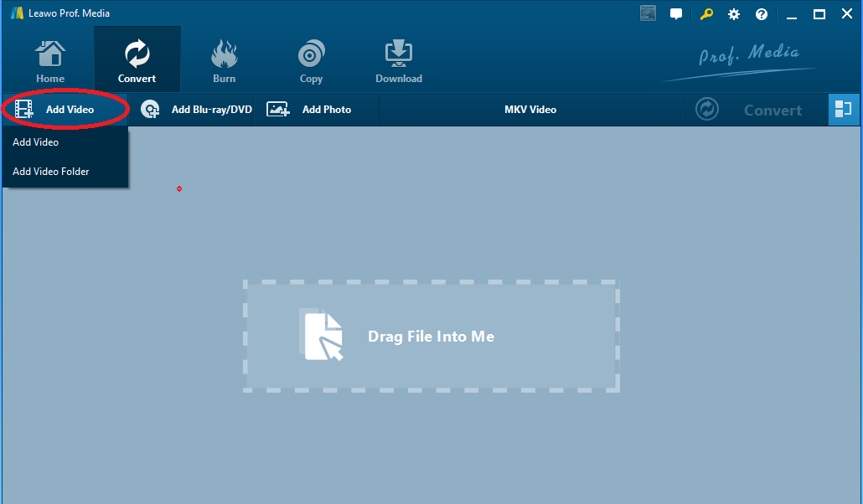This screenshot has height=504, width=863.
Task: Choose Add Video Folder from the dropdown
Action: point(65,172)
